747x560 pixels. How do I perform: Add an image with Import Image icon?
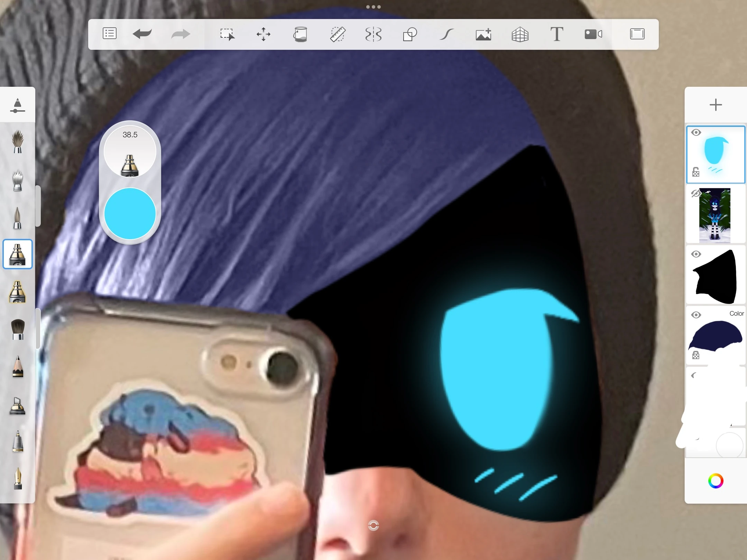[483, 34]
